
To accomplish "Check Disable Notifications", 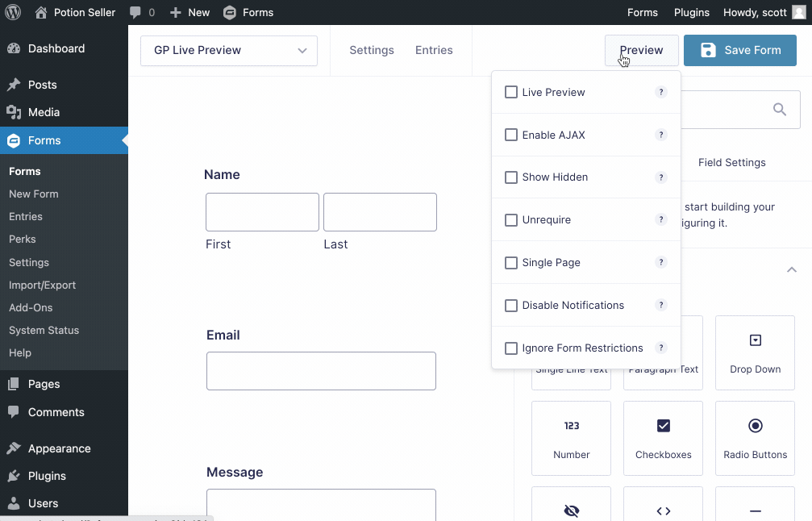I will [x=511, y=305].
